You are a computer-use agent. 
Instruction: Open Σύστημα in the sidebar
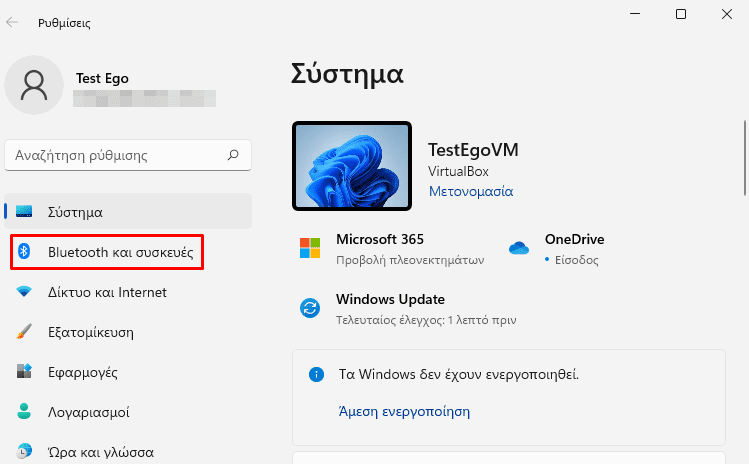point(128,211)
